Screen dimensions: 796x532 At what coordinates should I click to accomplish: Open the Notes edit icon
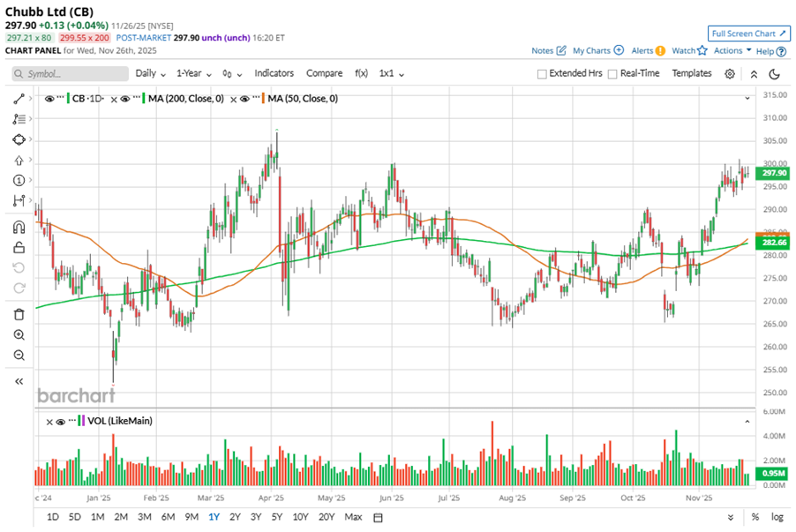561,50
